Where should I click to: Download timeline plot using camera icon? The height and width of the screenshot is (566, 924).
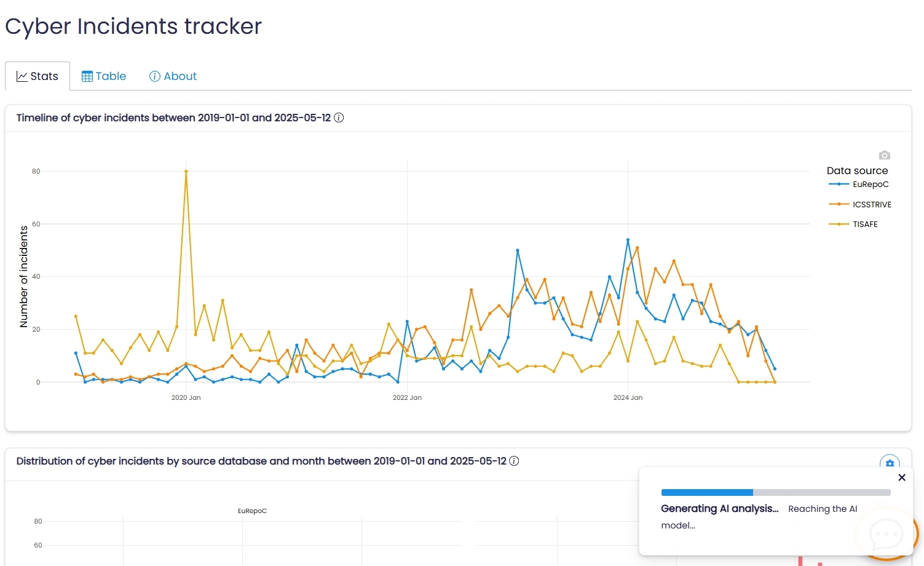(884, 155)
